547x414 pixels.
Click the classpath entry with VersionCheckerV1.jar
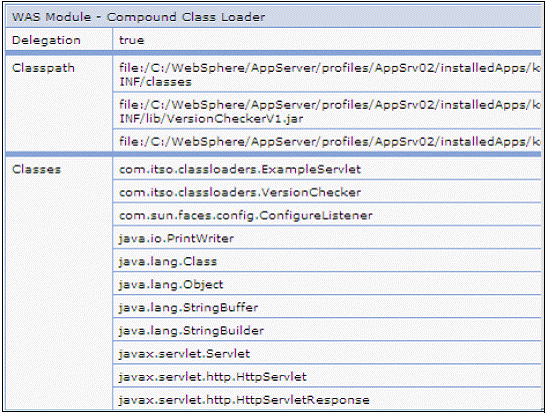(327, 112)
